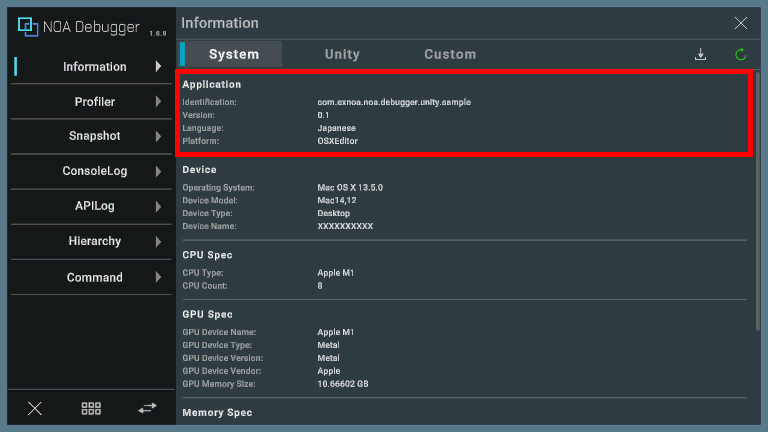
Task: Open the Command menu item
Action: (x=91, y=277)
